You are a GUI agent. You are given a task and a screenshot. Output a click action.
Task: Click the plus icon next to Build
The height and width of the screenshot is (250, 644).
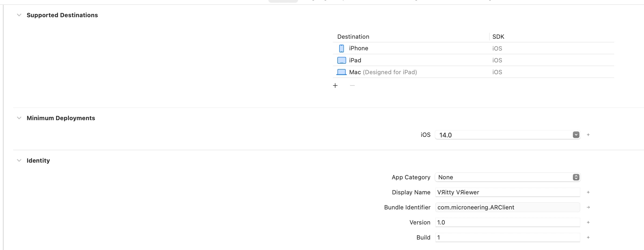point(588,237)
